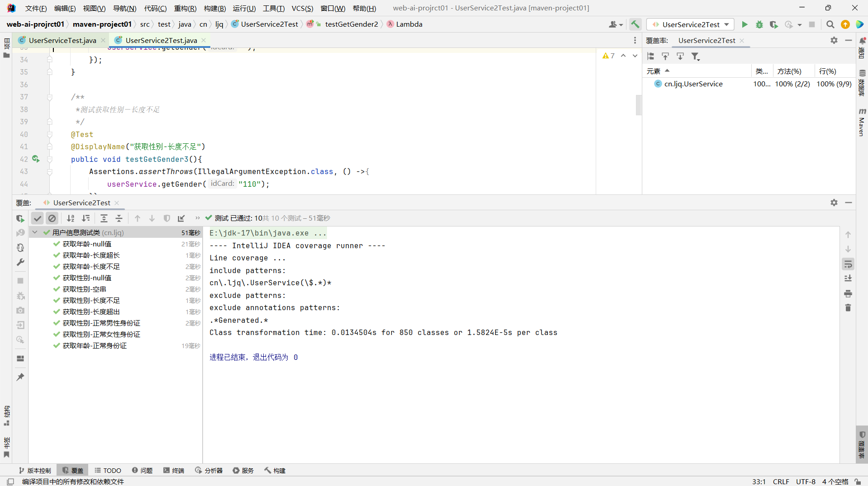Toggle show ignored tests button
Screen dimensions: 868x486
(52, 218)
